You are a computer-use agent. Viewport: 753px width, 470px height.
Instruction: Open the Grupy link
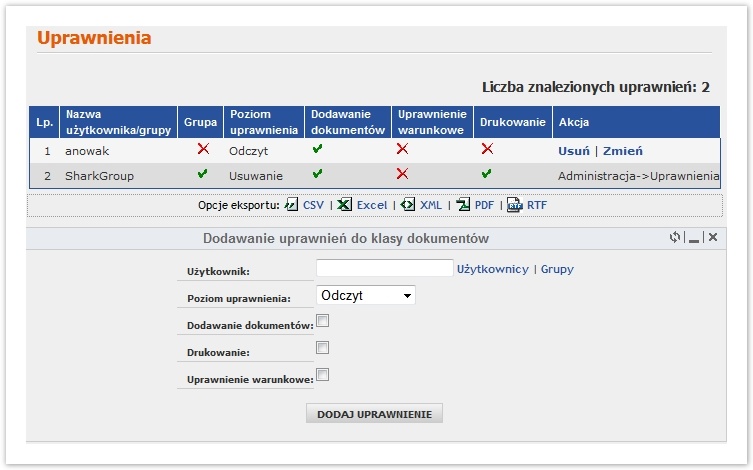click(x=557, y=269)
